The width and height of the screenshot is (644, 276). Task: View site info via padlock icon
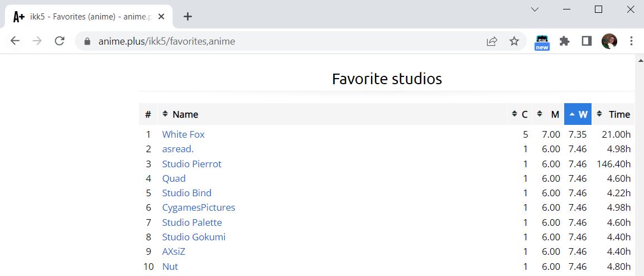point(86,41)
